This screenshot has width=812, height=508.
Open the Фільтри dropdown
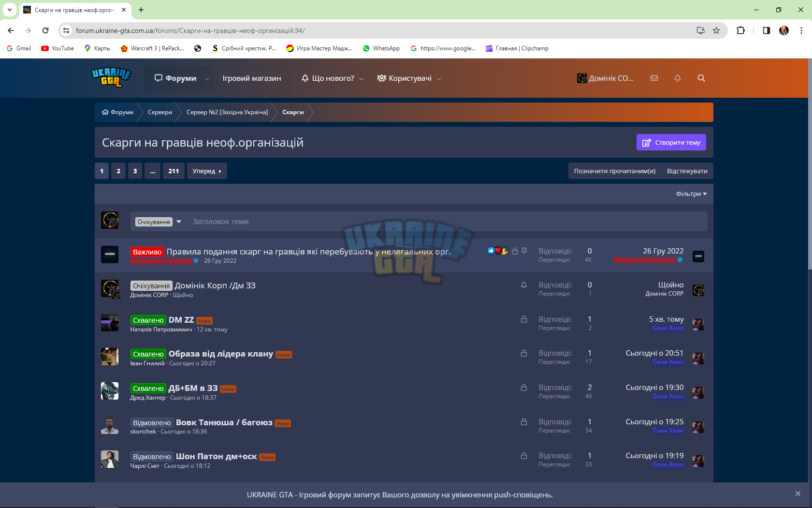691,194
